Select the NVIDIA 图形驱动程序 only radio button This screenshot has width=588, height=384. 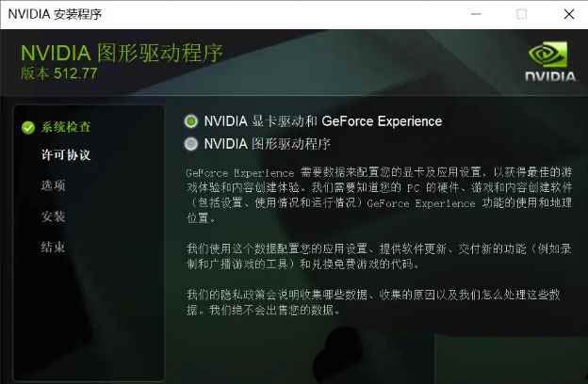[191, 144]
